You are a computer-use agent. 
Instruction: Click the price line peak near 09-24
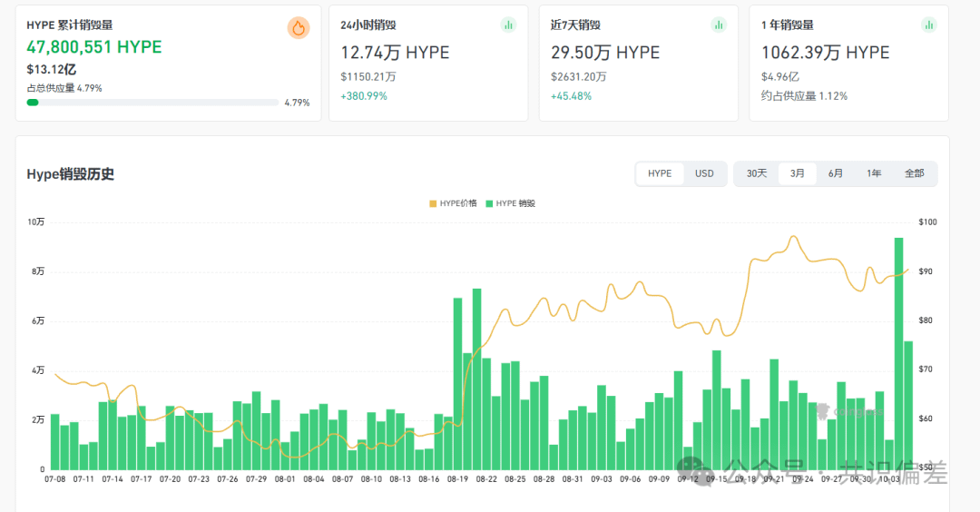coord(793,237)
